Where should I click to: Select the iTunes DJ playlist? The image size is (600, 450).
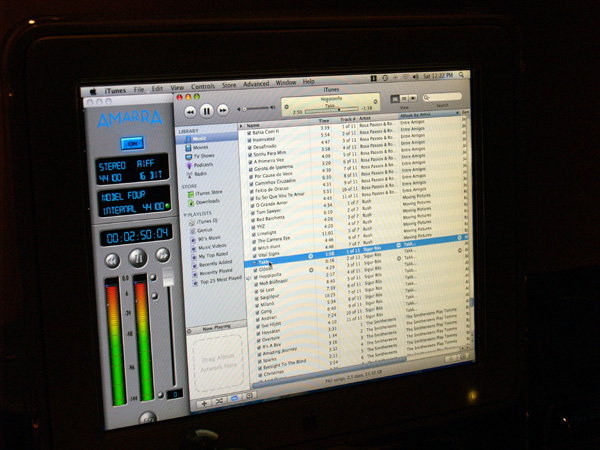pyautogui.click(x=204, y=221)
